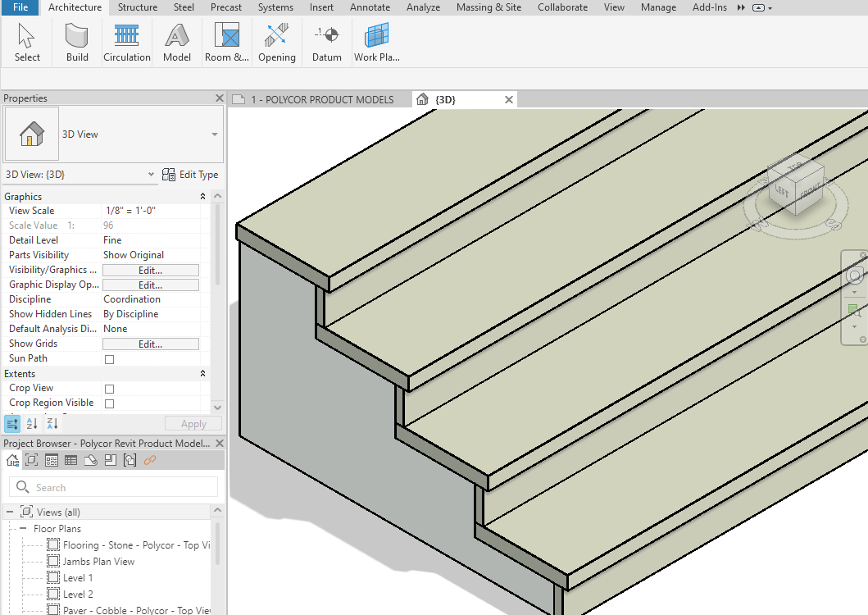The height and width of the screenshot is (615, 868).
Task: Activate the Select tool arrow
Action: pos(27,41)
